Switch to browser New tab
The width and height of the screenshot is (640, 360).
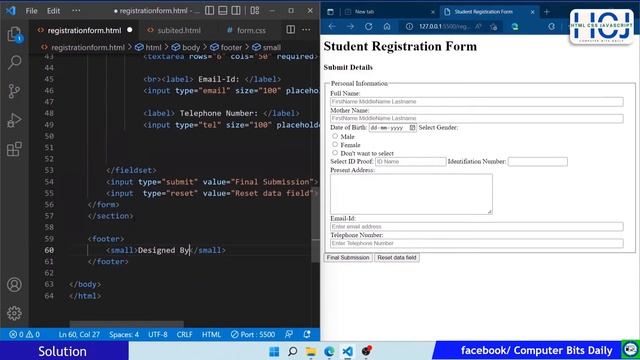click(390, 12)
